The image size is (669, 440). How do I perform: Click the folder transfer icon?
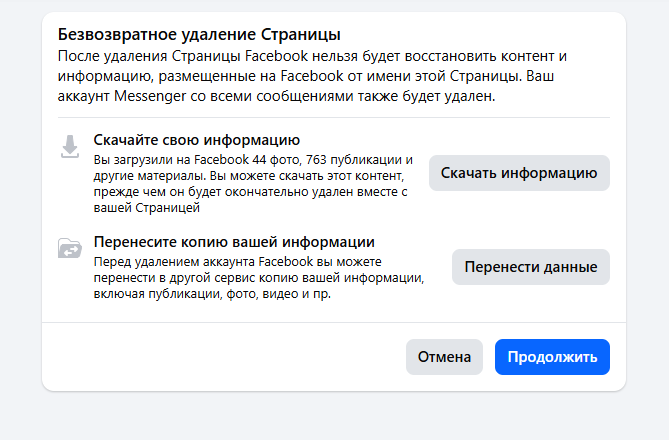(69, 249)
